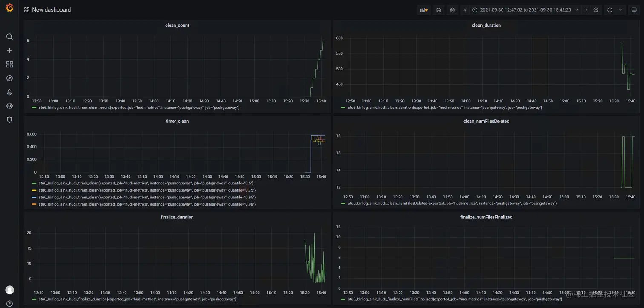Click yellow swatch of quantile 0.75 legend
The height and width of the screenshot is (308, 644).
pyautogui.click(x=34, y=190)
